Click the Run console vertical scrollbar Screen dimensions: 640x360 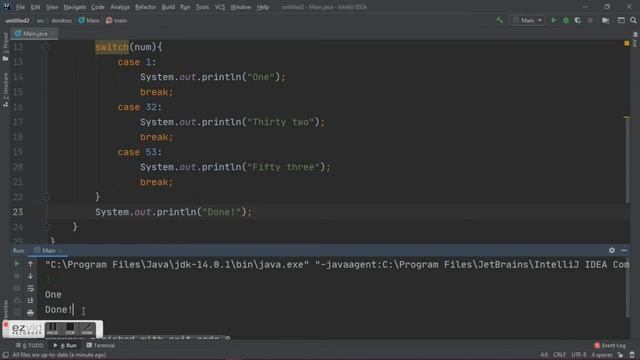point(627,288)
